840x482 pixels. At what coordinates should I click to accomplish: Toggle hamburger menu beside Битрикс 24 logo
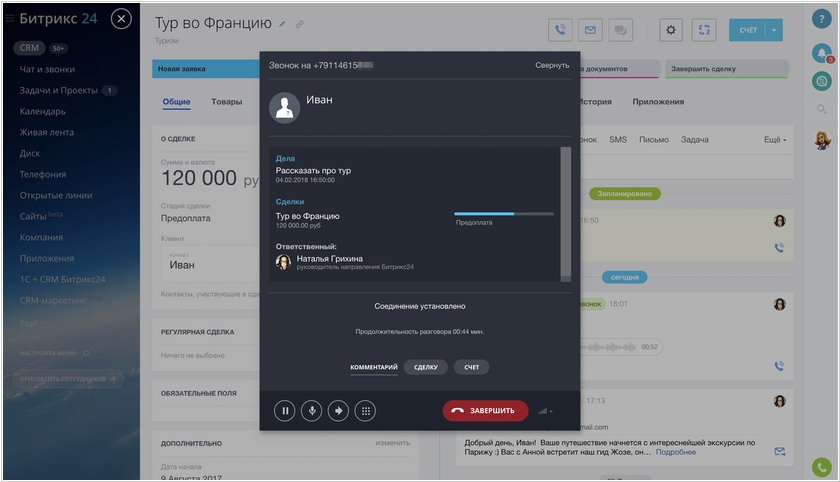10,18
